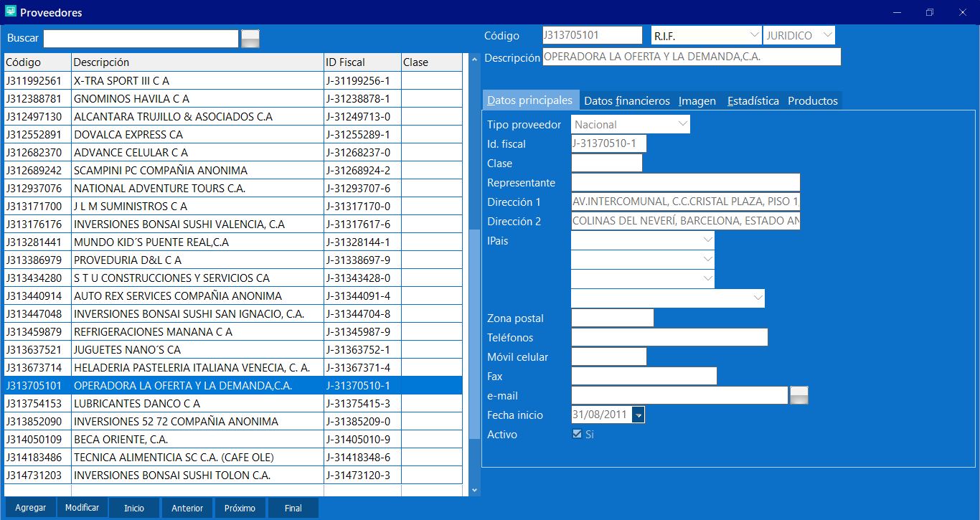Click the vertical scrollbar thumb of the list
Viewport: 980px width, 520px height.
click(x=473, y=334)
